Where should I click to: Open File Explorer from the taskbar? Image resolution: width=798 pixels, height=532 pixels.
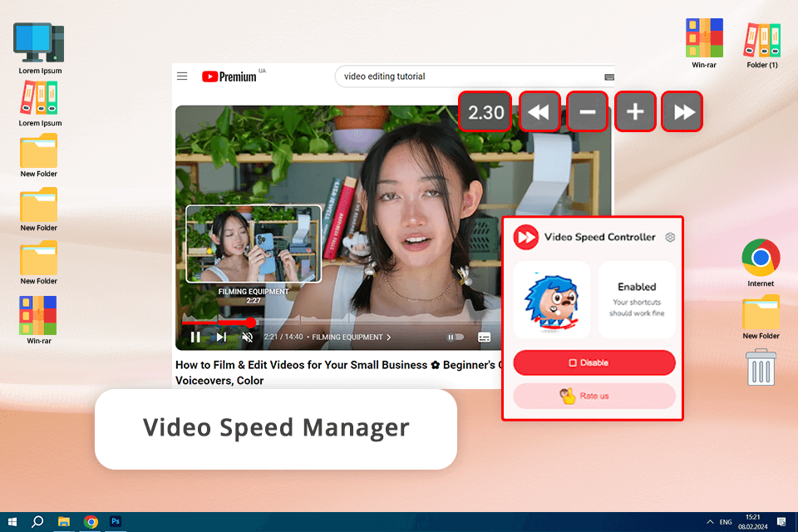[64, 522]
